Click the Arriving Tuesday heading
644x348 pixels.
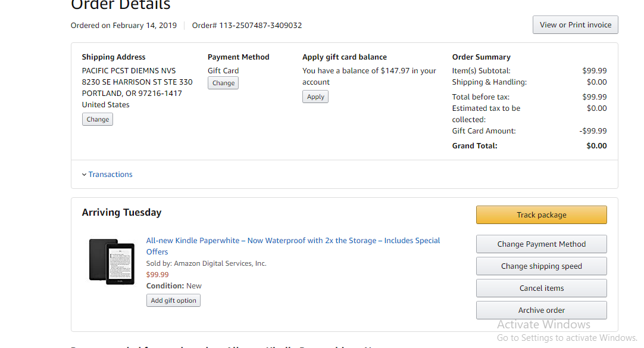tap(121, 213)
